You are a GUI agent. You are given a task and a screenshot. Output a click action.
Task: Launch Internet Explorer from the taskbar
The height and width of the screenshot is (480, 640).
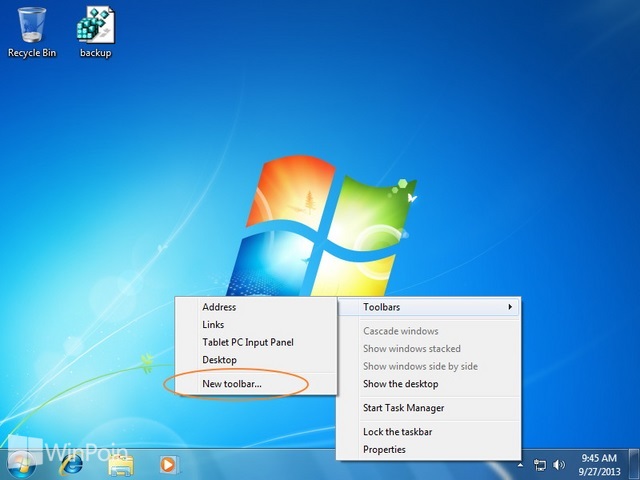[71, 464]
